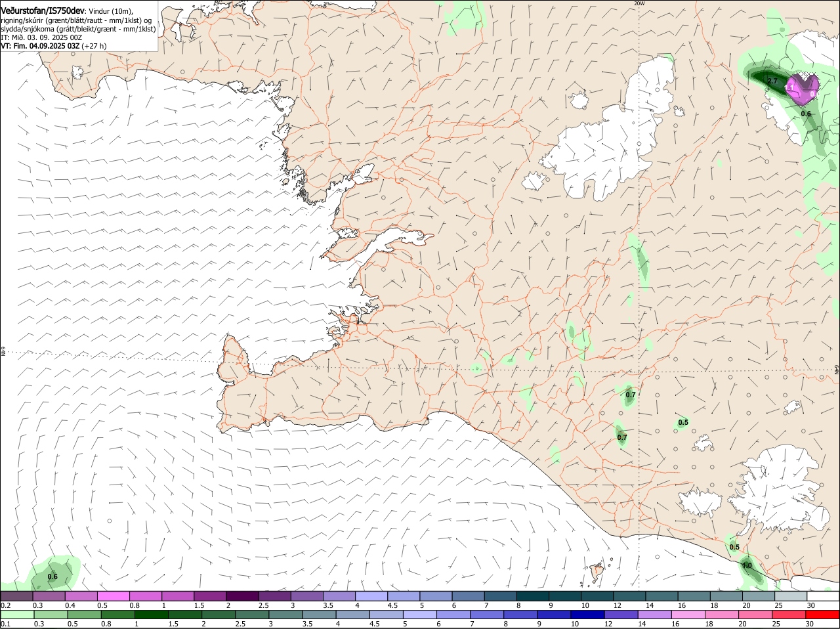The image size is (840, 629).
Task: Click the purple snow patch in the northeast
Action: [x=803, y=89]
